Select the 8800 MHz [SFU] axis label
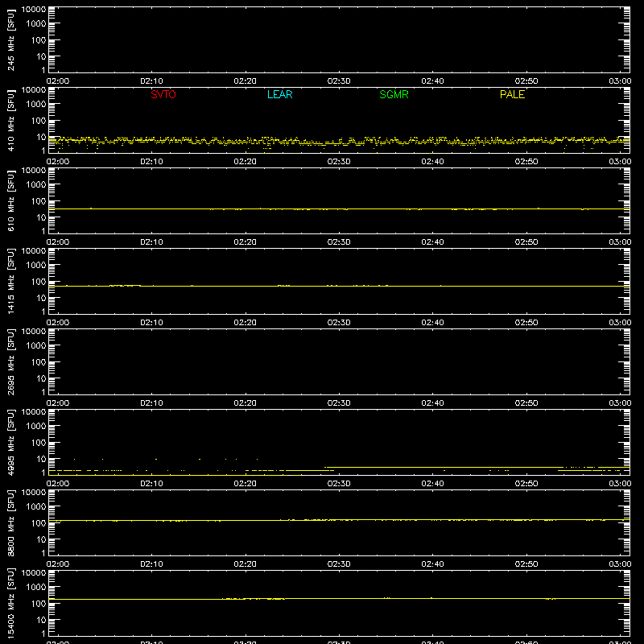Image resolution: width=644 pixels, height=644 pixels. pos(10,522)
